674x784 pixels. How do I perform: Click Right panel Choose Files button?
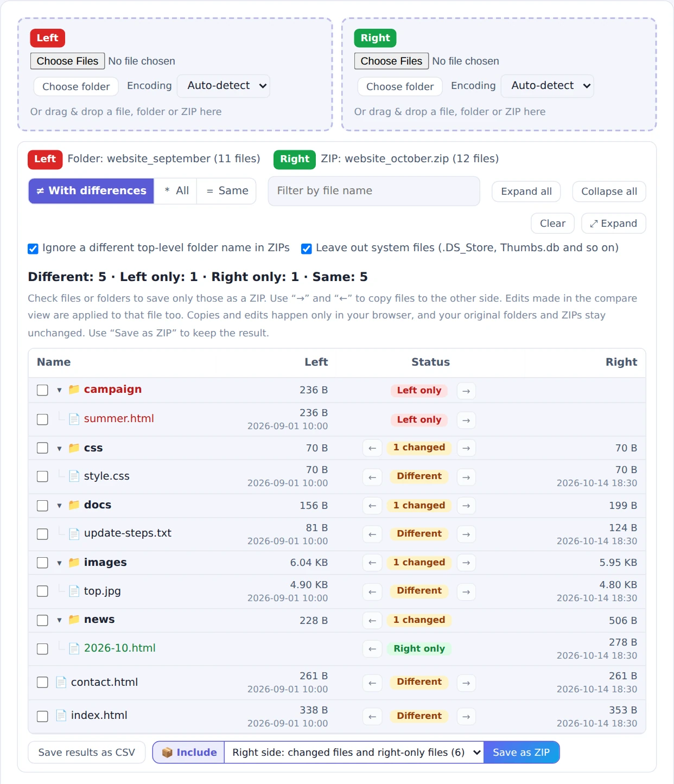(x=391, y=61)
